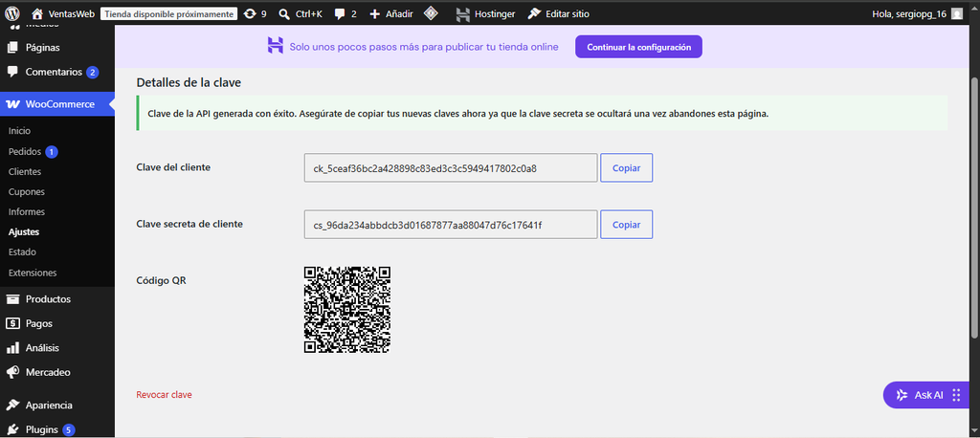Click the Pagos dollar icon

click(12, 323)
